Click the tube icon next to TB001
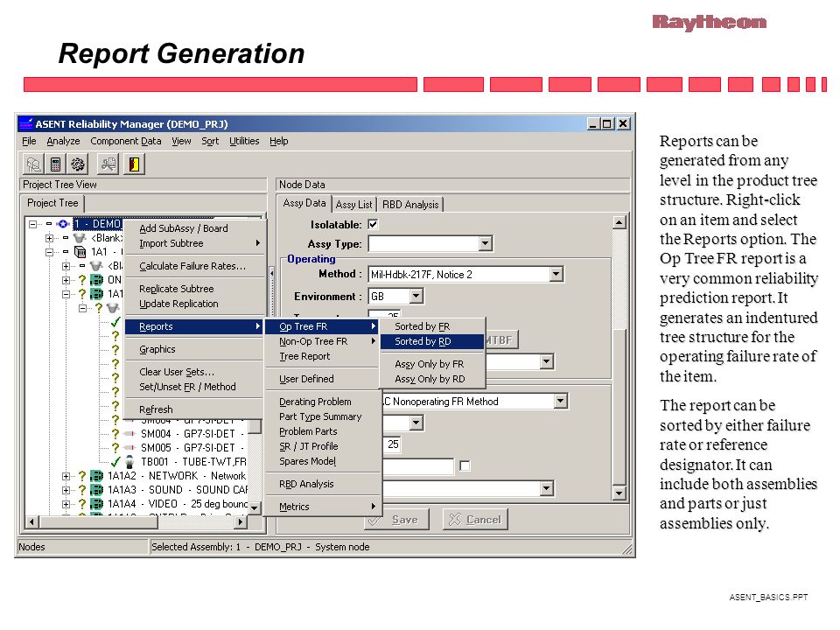This screenshot has width=840, height=630. pyautogui.click(x=129, y=462)
